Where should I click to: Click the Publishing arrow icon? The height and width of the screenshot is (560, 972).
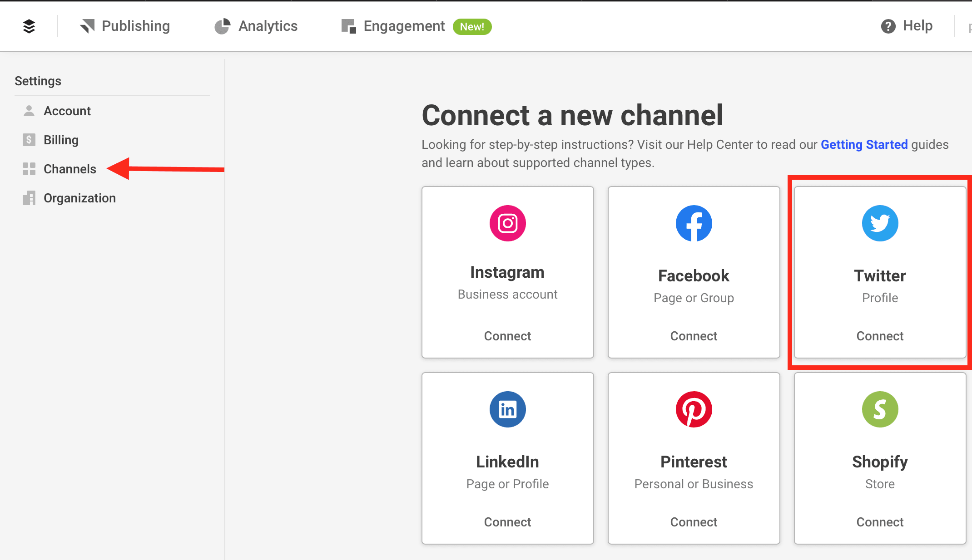87,26
